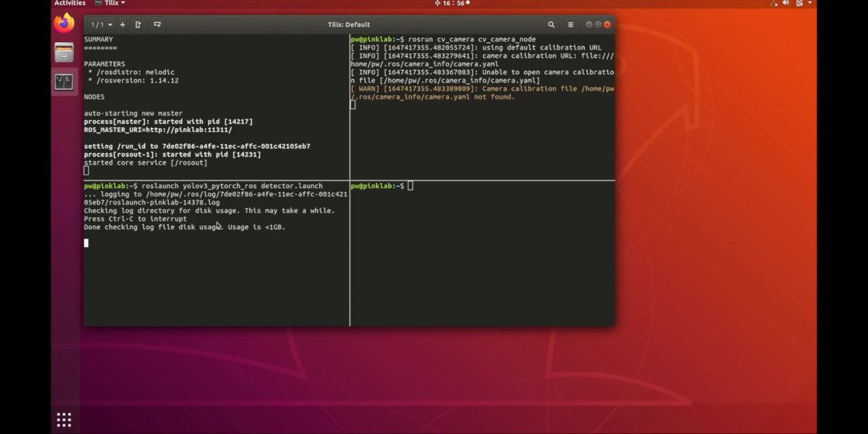Image resolution: width=868 pixels, height=434 pixels.
Task: Click 'Done checking log file disk usage' line
Action: [x=184, y=227]
